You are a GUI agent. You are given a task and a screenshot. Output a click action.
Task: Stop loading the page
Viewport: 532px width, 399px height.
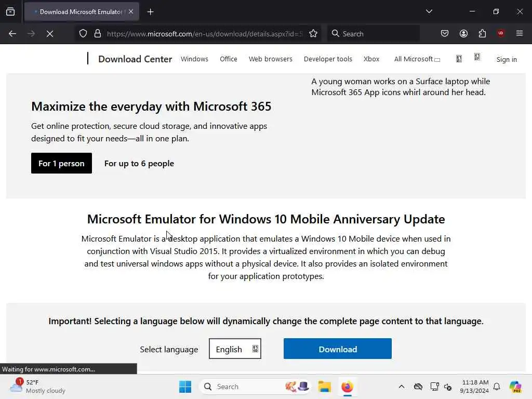[49, 34]
